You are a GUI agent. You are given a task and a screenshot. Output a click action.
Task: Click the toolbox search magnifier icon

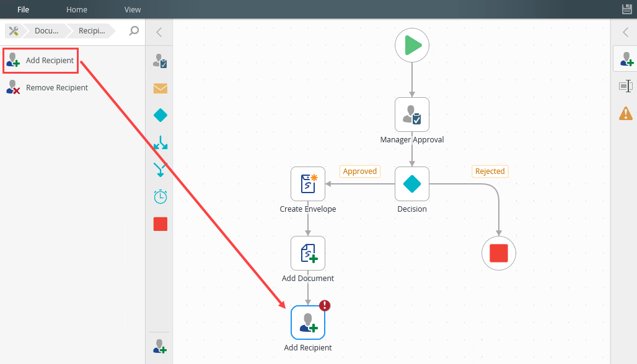click(x=134, y=31)
